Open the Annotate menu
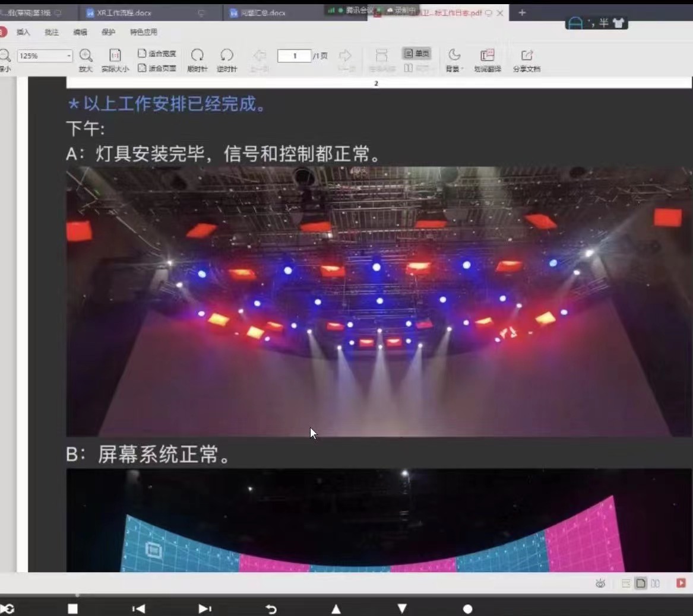 pos(52,32)
